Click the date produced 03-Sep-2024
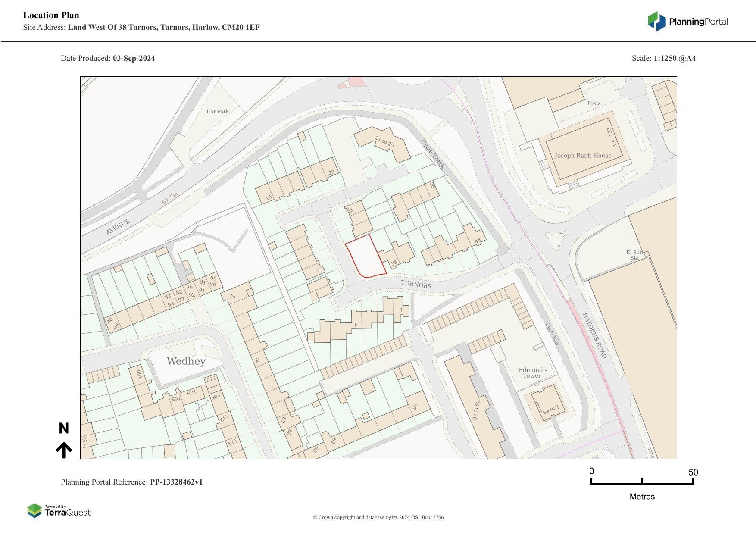 click(x=134, y=58)
